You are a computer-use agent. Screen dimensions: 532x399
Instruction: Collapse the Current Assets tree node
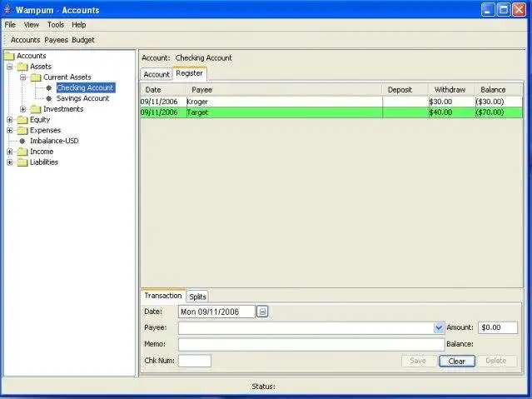[x=23, y=77]
